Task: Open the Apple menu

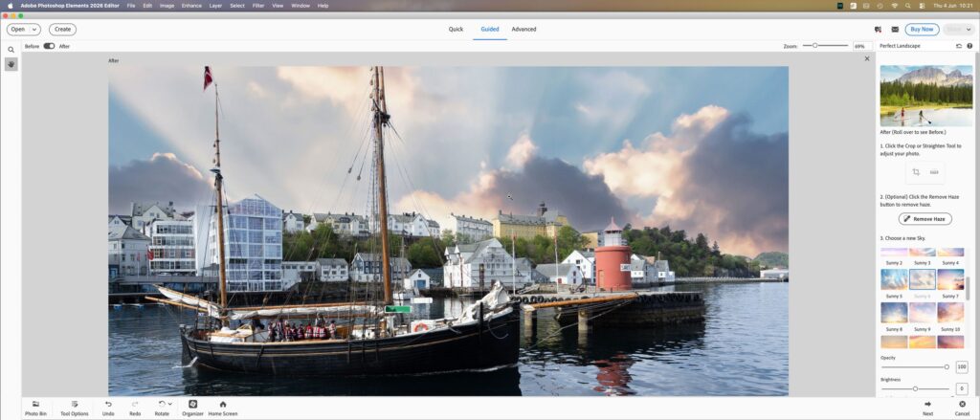Action: point(10,6)
